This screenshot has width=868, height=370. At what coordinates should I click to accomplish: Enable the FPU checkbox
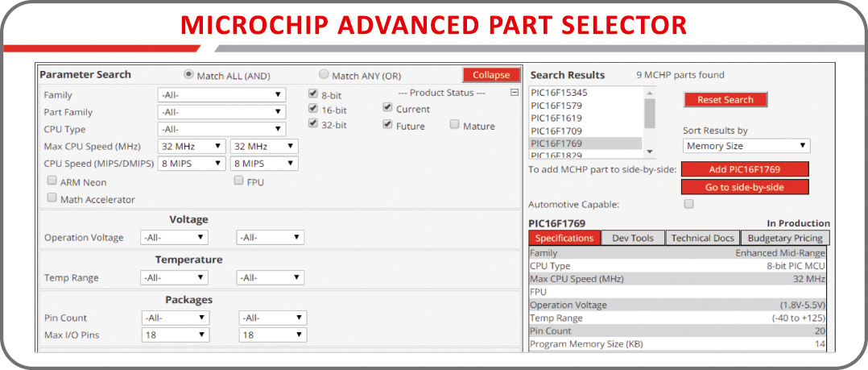point(238,181)
